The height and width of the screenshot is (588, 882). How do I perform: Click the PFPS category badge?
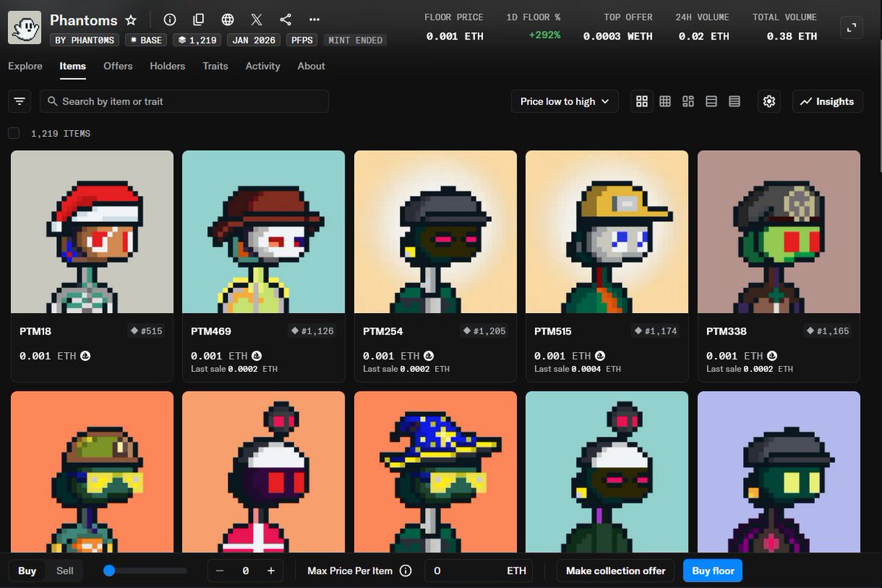tap(301, 40)
